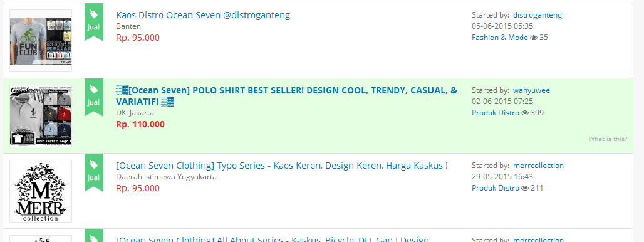The image size is (644, 242).
Task: Click the views eye icon next to 399
Action: (525, 113)
